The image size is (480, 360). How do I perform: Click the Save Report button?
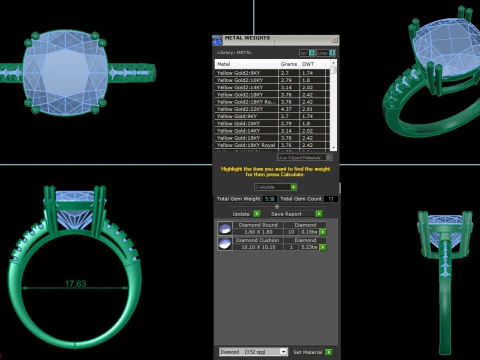[286, 214]
